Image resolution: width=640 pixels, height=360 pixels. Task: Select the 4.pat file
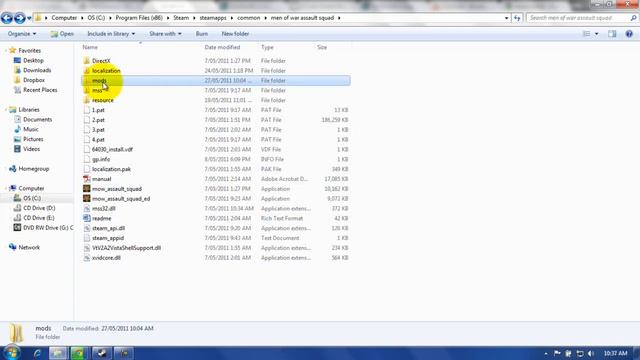[98, 140]
